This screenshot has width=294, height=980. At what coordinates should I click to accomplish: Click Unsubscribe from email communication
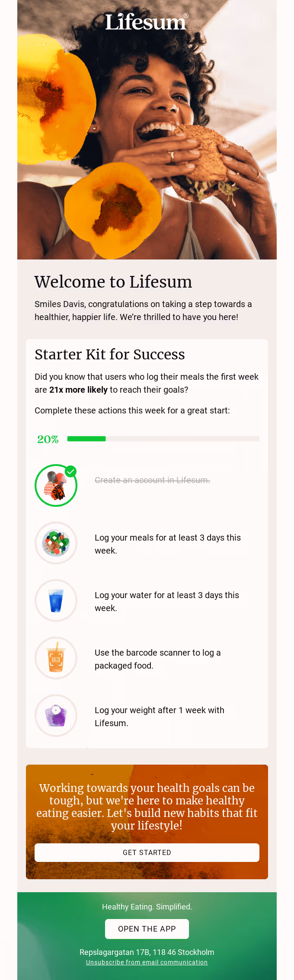click(147, 962)
